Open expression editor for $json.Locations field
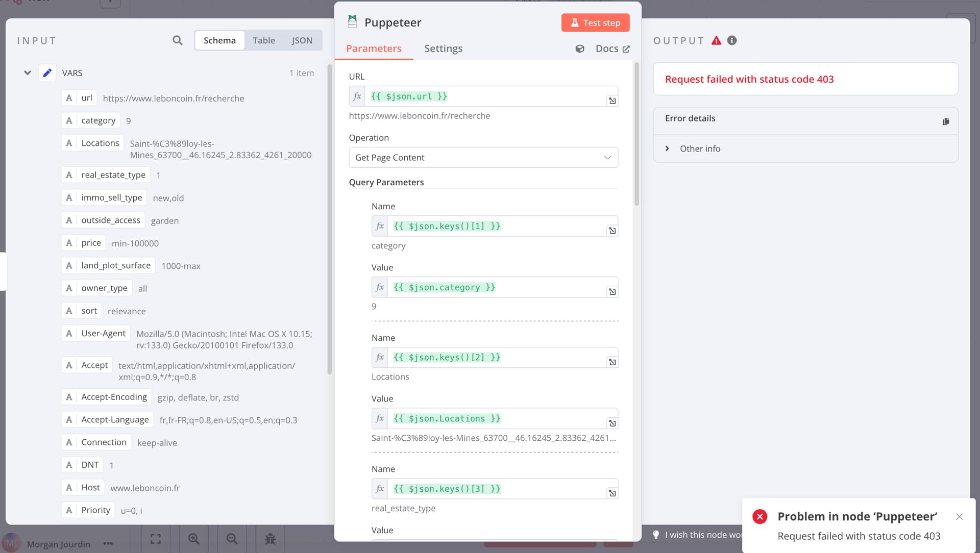980x553 pixels. (612, 423)
